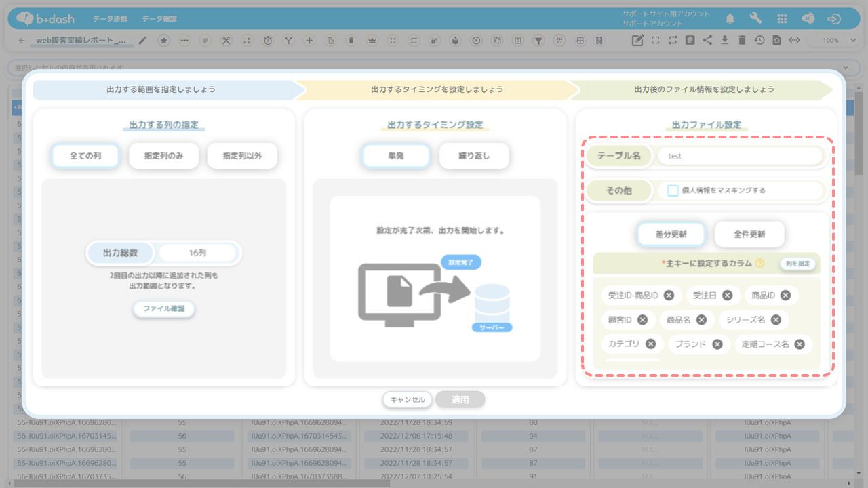Remove the ブランド key chip
Screen dimensions: 868x488
pyautogui.click(x=717, y=344)
